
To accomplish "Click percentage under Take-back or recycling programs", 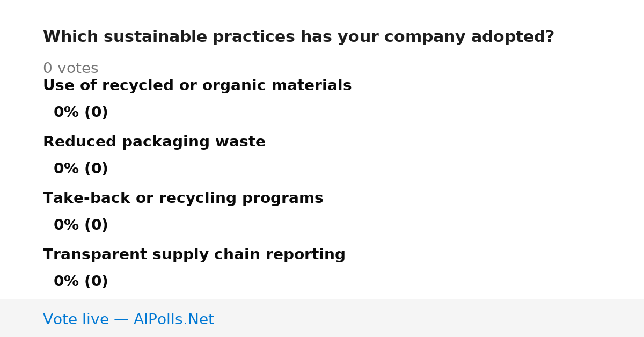I will click(80, 225).
